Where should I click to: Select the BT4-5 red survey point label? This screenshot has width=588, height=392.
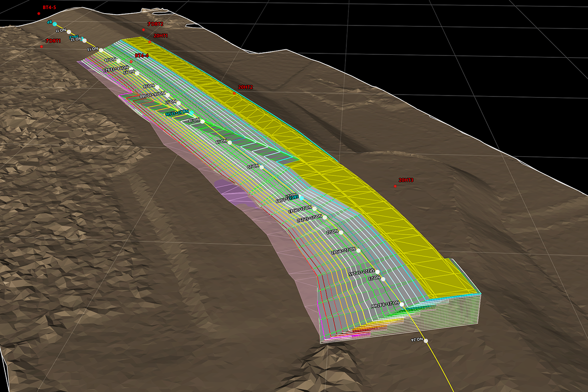tap(50, 7)
